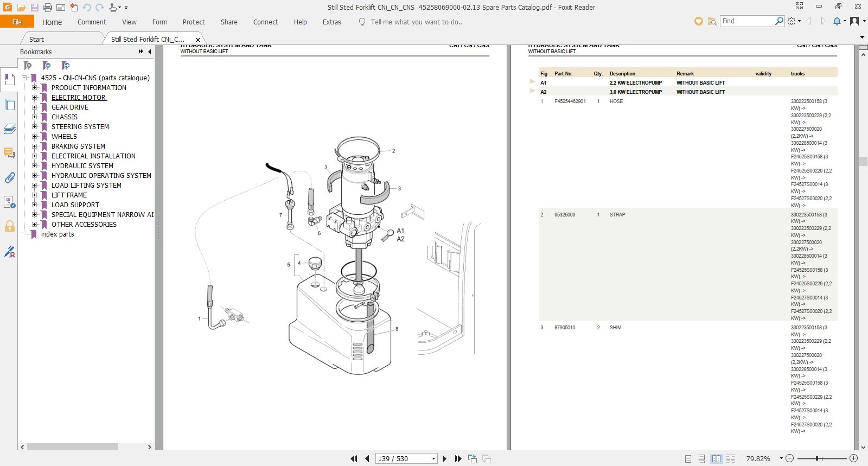Toggle single page view mode
This screenshot has height=466, width=868.
point(688,458)
